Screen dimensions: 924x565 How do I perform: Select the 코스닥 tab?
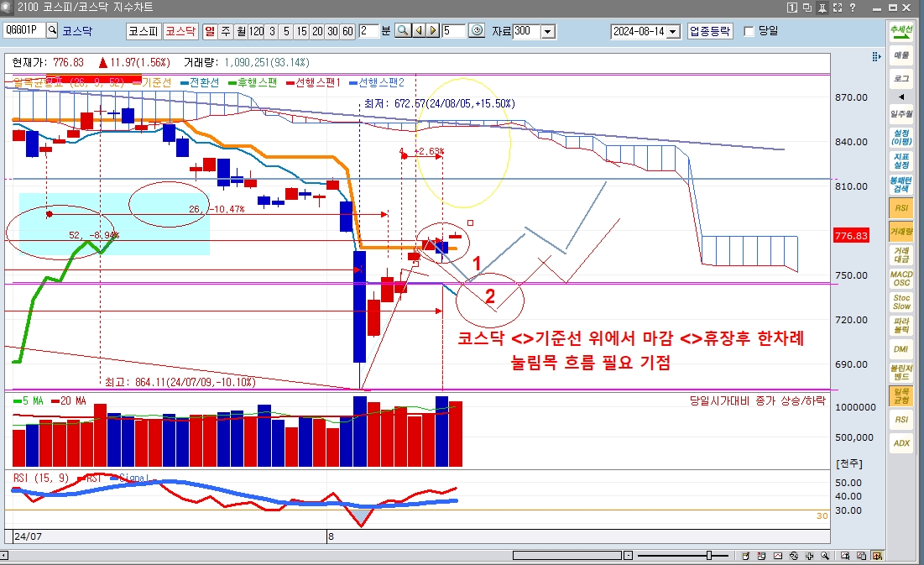(180, 31)
